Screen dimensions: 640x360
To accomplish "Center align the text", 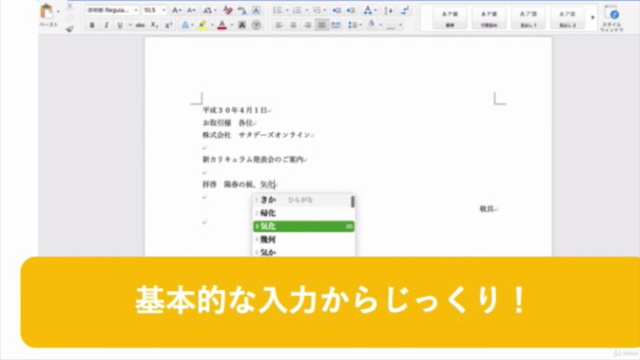I will point(293,25).
